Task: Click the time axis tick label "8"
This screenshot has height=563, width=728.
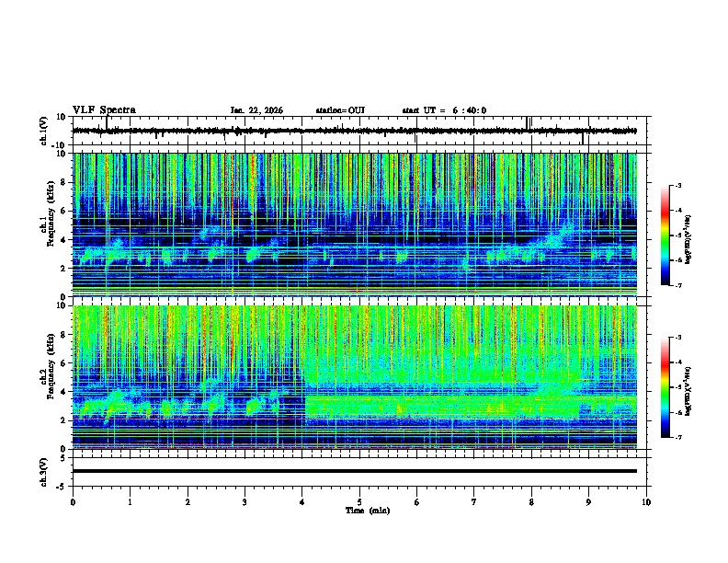Action: (531, 502)
